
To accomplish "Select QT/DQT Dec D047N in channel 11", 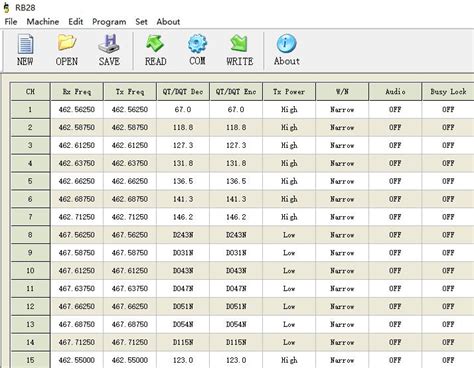I will click(183, 288).
